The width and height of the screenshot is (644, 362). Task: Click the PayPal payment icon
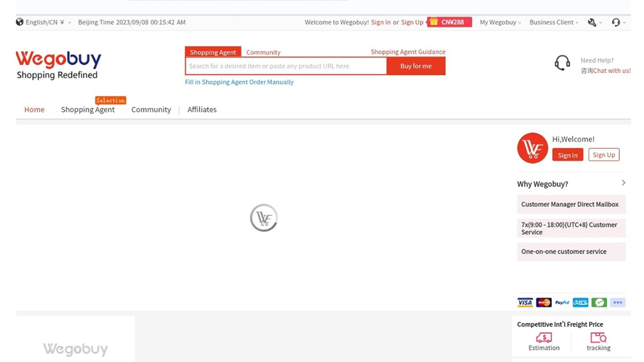pyautogui.click(x=562, y=303)
